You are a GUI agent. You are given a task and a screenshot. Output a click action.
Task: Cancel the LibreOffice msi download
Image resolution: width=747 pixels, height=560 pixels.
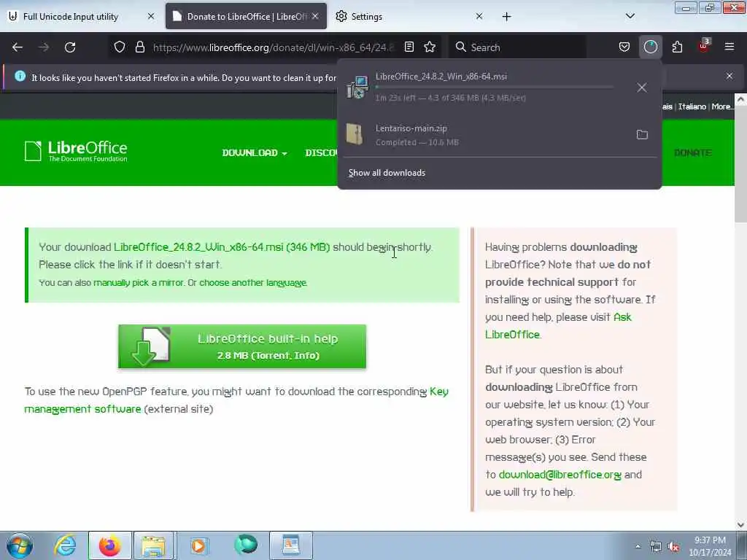pos(642,87)
